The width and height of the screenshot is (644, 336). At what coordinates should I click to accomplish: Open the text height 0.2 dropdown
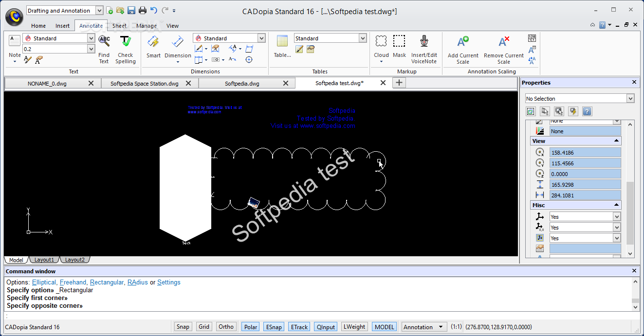coord(91,49)
